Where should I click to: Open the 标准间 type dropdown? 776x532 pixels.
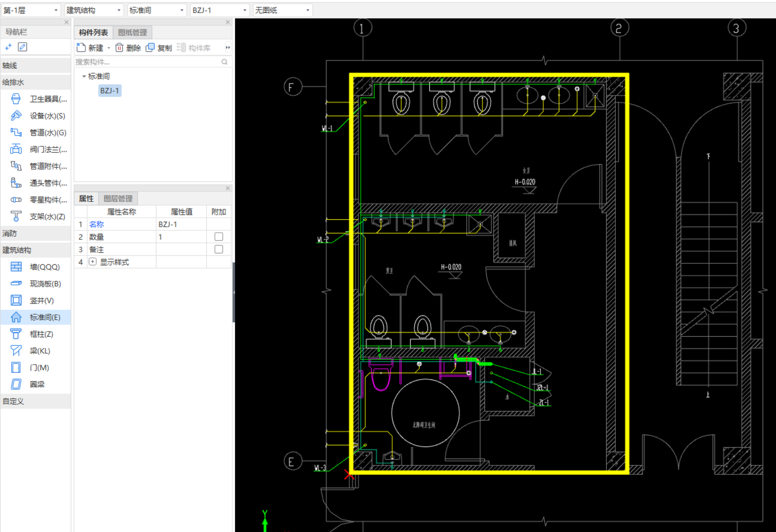(x=157, y=10)
